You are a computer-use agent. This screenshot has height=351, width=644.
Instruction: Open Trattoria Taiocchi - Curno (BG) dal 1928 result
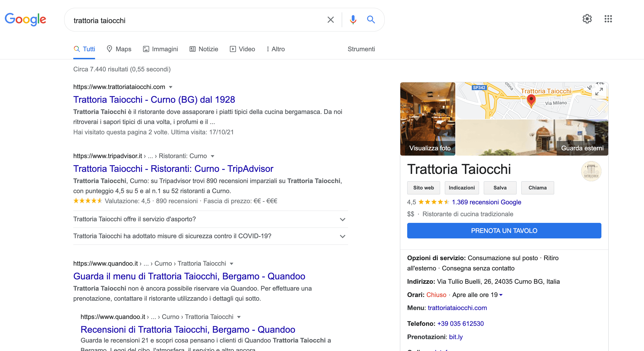(154, 100)
